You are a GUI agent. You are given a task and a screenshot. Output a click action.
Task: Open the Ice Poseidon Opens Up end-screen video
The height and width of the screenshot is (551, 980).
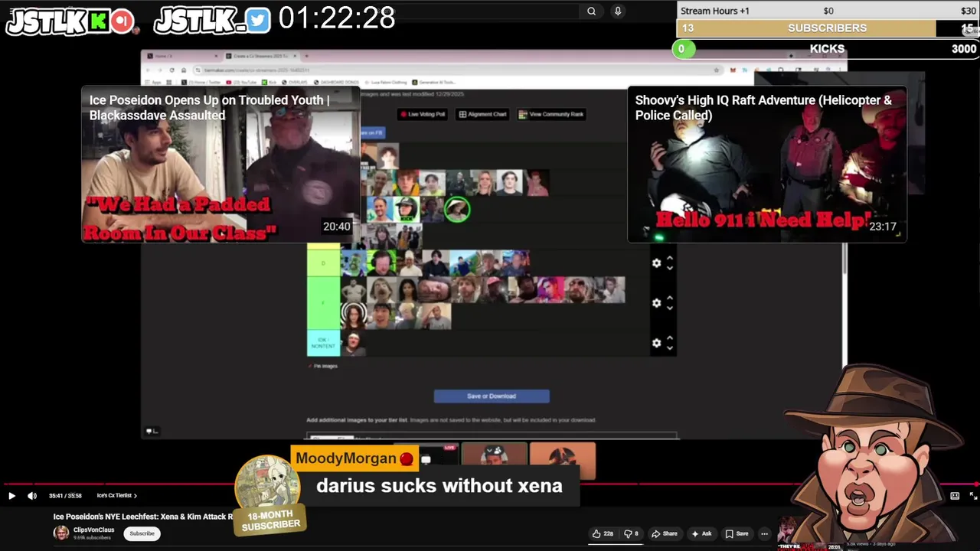220,164
